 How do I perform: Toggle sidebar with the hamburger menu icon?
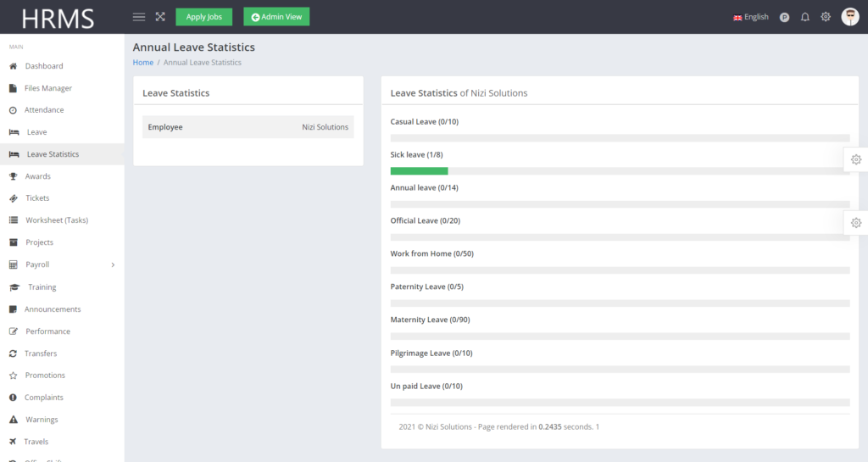[x=139, y=17]
